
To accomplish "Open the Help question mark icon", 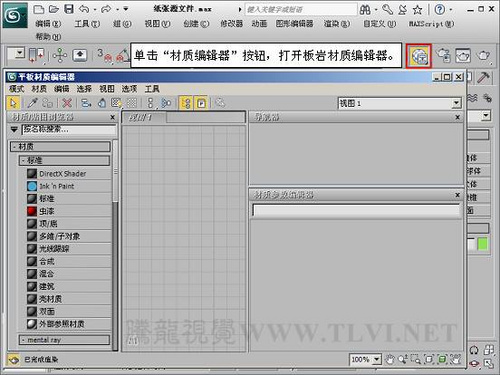I will pyautogui.click(x=440, y=9).
